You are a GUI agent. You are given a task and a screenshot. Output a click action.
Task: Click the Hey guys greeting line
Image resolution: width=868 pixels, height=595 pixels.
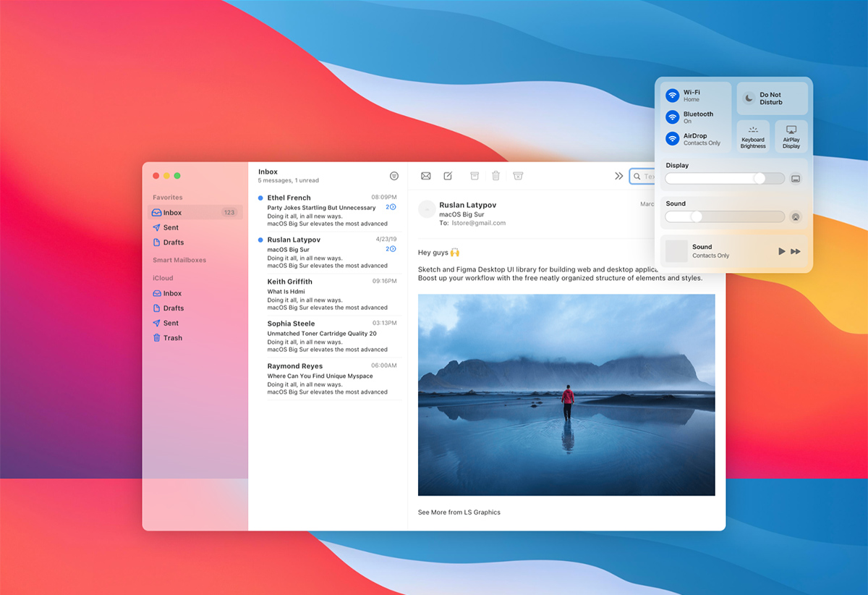coord(439,253)
